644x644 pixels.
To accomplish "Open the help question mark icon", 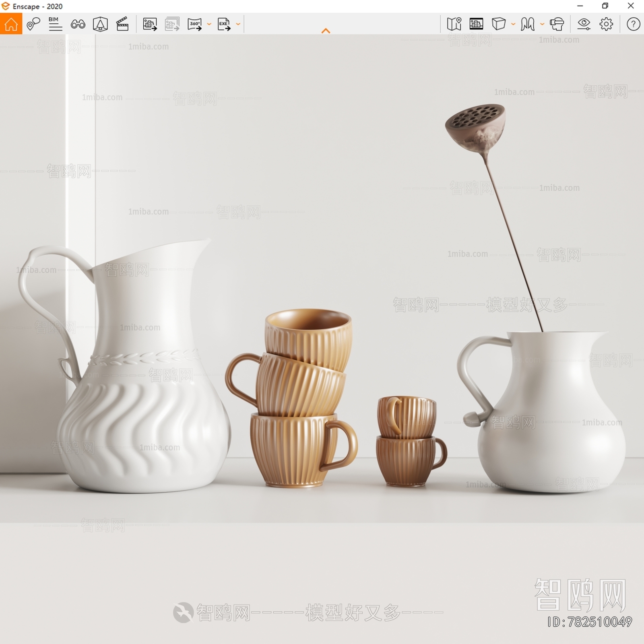I will click(x=633, y=24).
